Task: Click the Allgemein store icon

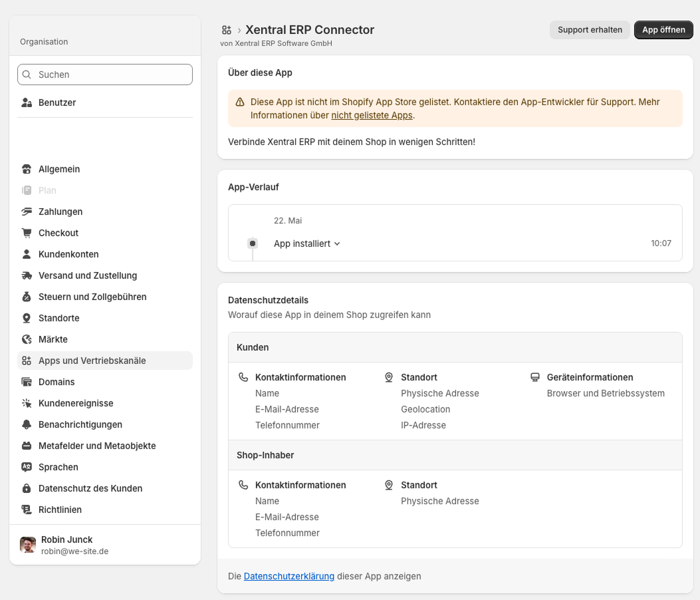Action: (27, 170)
